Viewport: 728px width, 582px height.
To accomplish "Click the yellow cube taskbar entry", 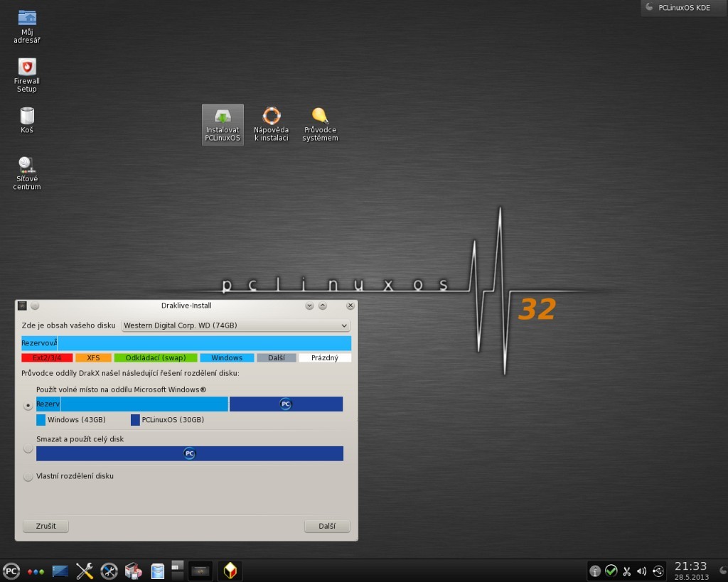I will pos(230,571).
